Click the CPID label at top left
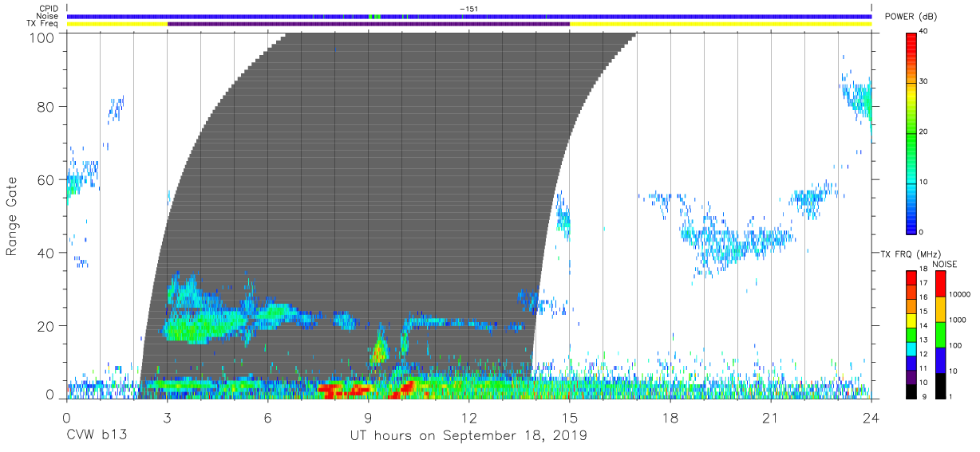980x452 pixels. 49,9
